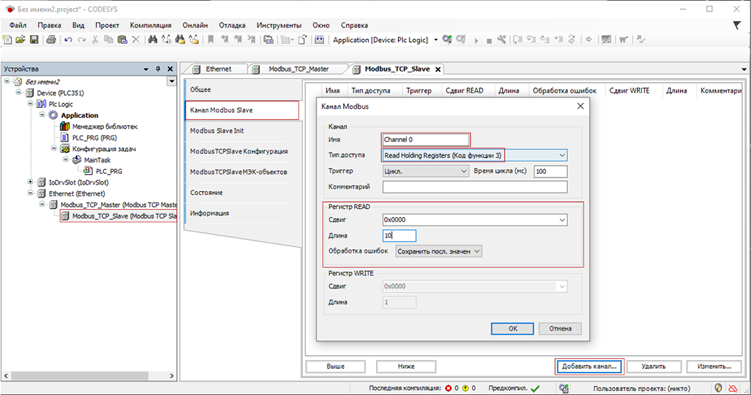Open Find with the first binoculars icon
The image size is (751, 395).
coord(152,40)
